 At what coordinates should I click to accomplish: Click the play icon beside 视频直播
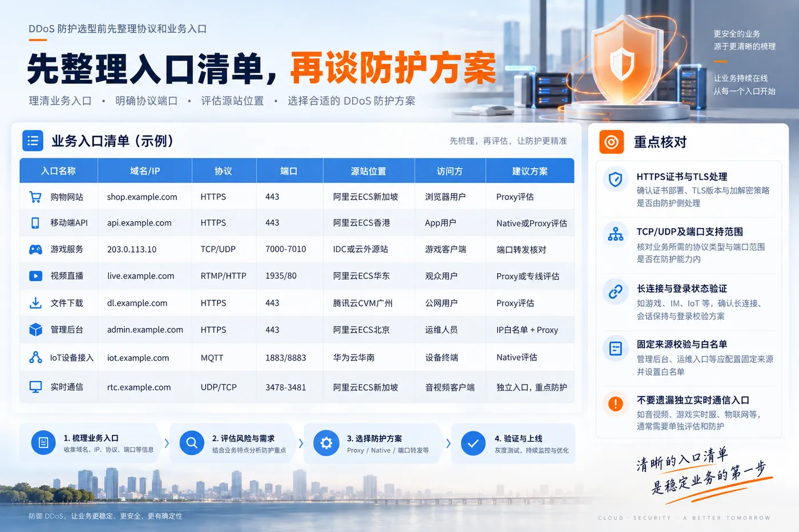(x=35, y=276)
